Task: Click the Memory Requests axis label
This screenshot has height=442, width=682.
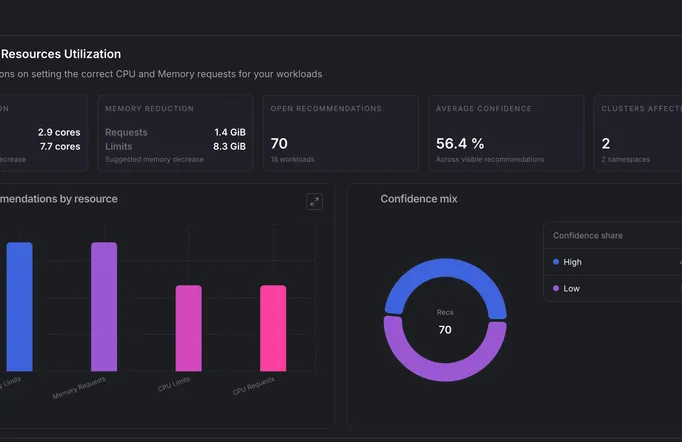Action: (79, 388)
